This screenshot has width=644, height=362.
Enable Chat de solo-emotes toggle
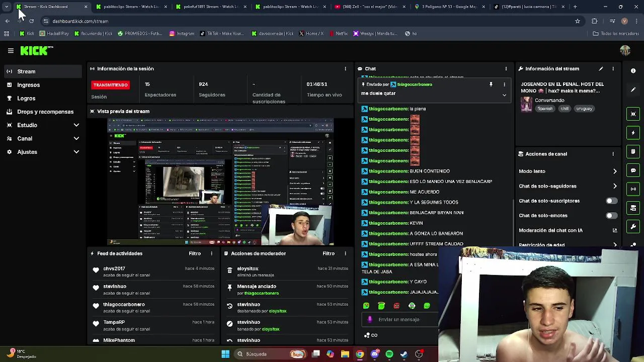pos(611,216)
